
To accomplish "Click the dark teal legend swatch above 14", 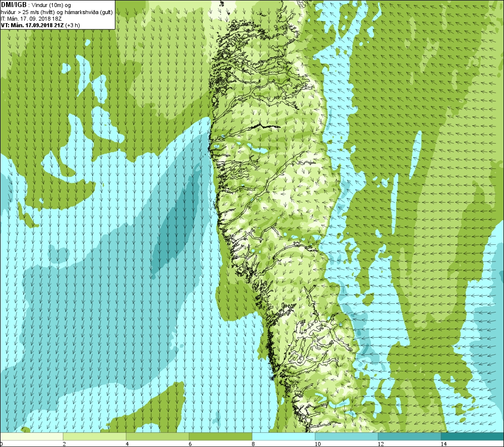I will click(x=473, y=436).
